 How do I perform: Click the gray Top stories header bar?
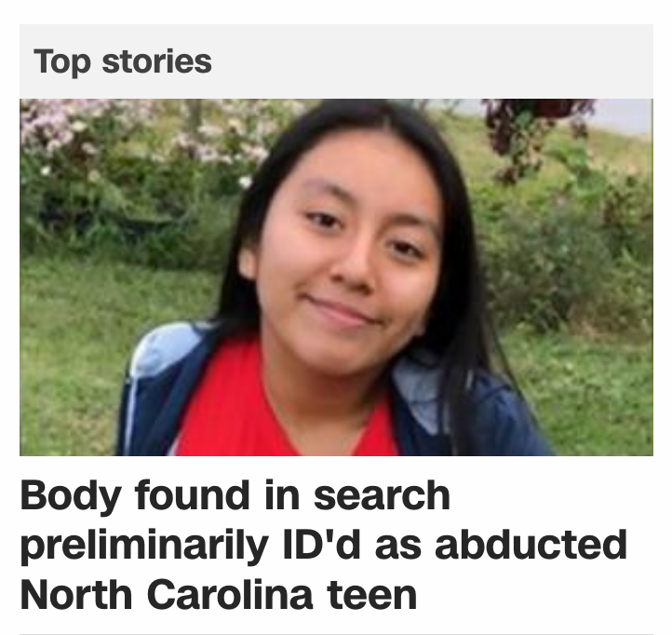point(336,61)
